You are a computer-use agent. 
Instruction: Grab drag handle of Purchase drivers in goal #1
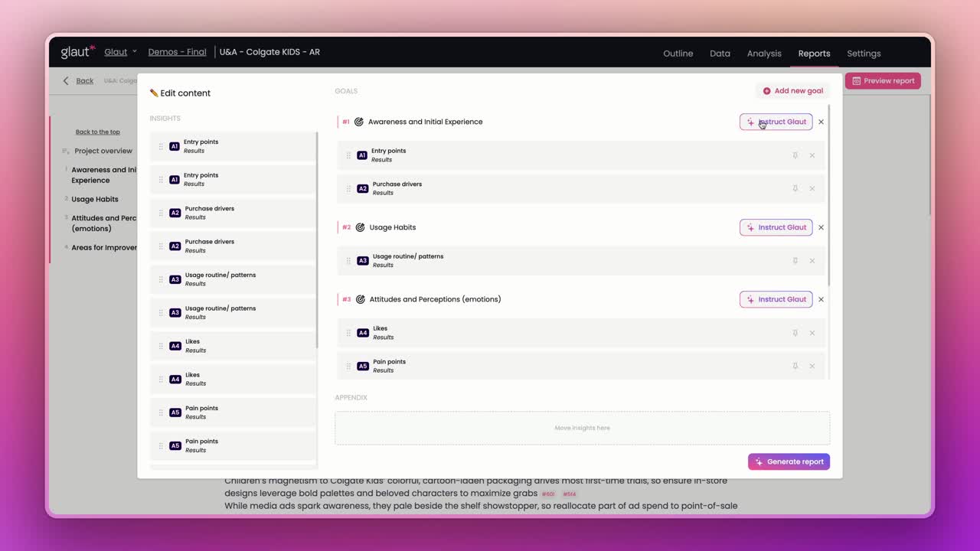click(348, 188)
